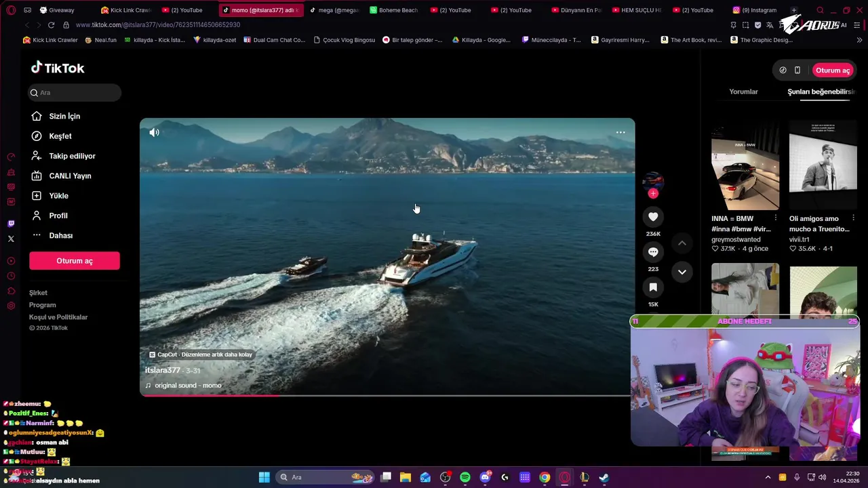Screen dimensions: 868x488
Task: Open the 'The Art Book, revi...' bookmark
Action: [691, 40]
